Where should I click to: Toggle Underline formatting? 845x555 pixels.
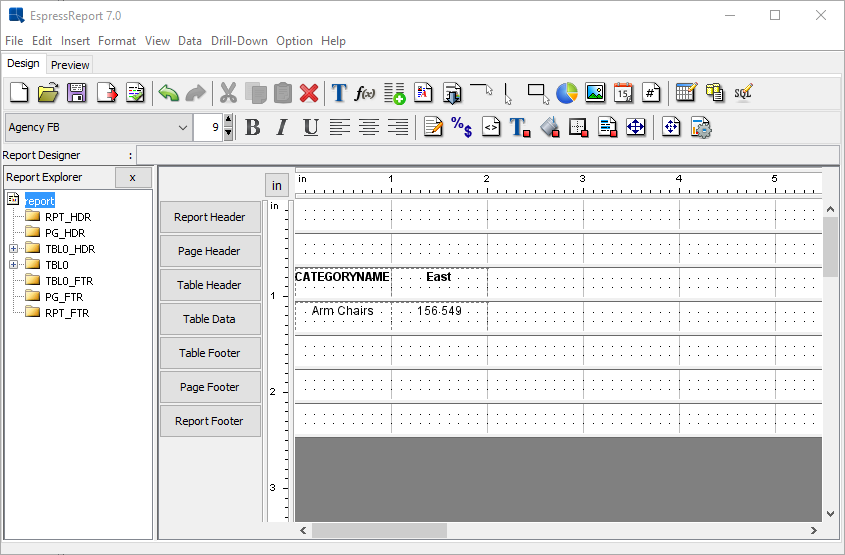[310, 127]
